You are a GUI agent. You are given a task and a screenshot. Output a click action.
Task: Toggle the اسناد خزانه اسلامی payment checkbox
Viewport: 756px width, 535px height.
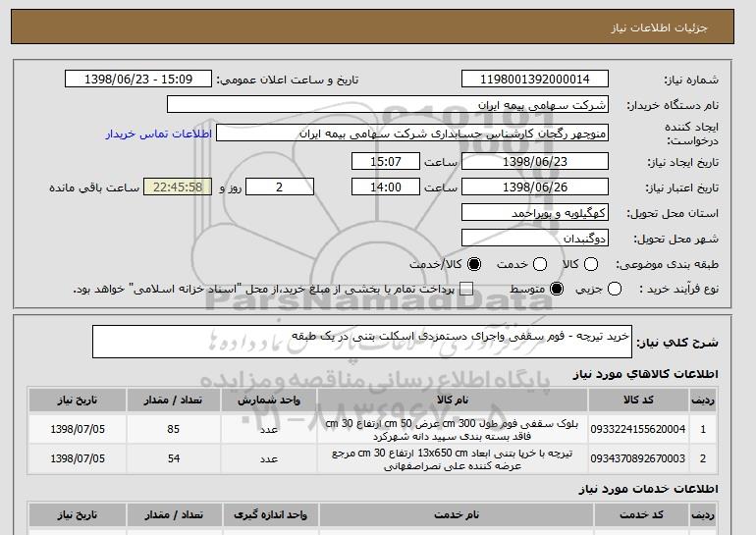pos(466,290)
